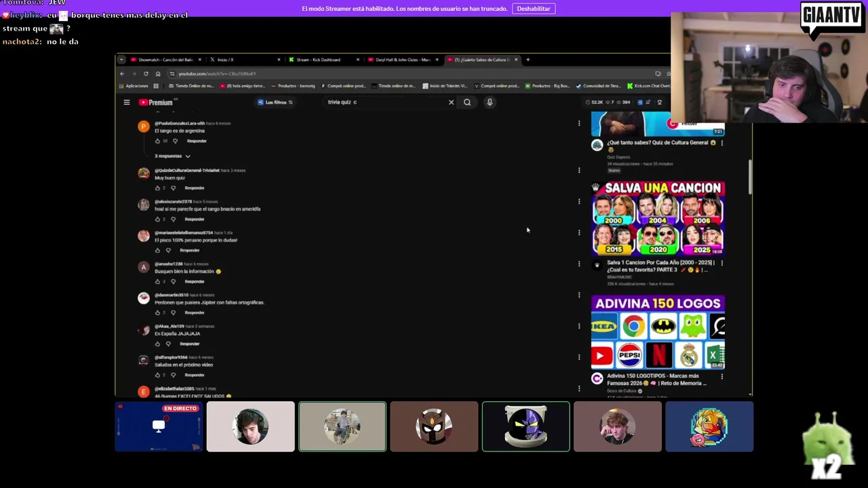Viewport: 868px width, 488px height.
Task: Open the YouTube hamburger guide menu
Action: click(x=126, y=102)
